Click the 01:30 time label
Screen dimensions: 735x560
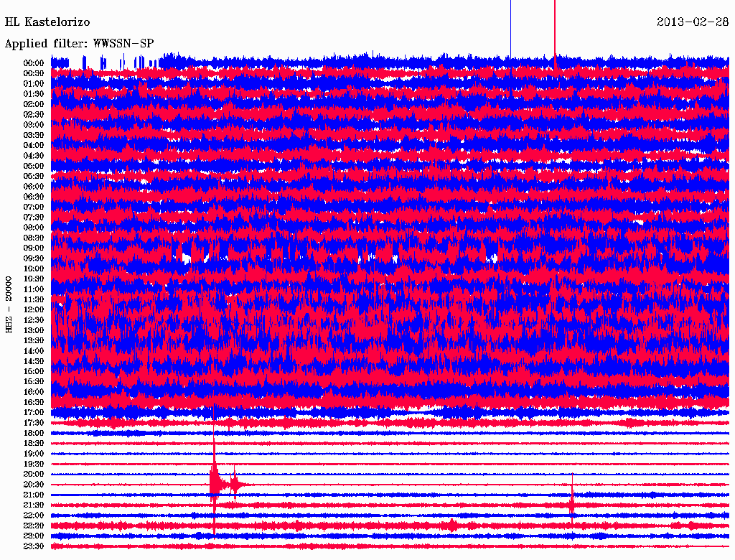click(34, 94)
